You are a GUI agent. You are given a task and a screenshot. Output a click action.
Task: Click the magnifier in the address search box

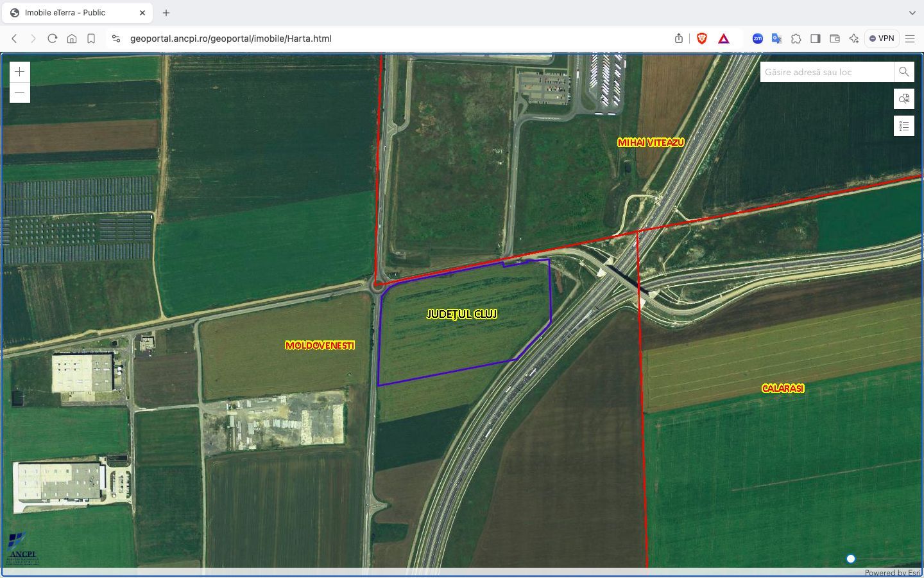(903, 72)
